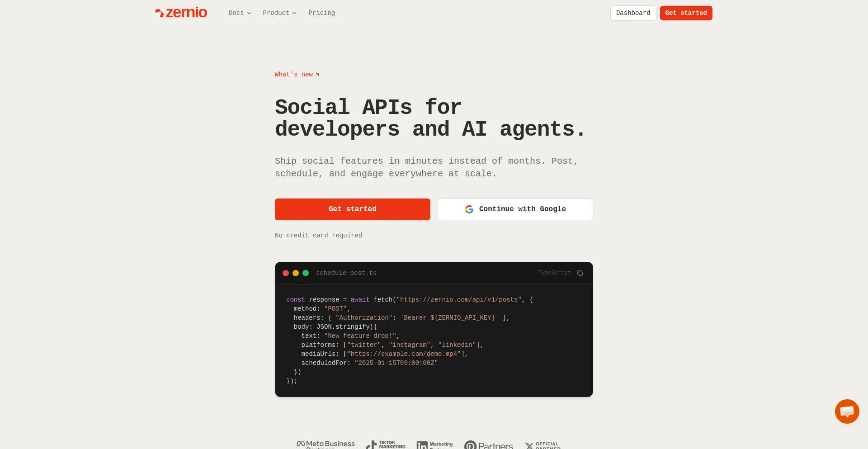Click the LinkedIn Marketing partner logo
The height and width of the screenshot is (449, 868).
pos(434,445)
